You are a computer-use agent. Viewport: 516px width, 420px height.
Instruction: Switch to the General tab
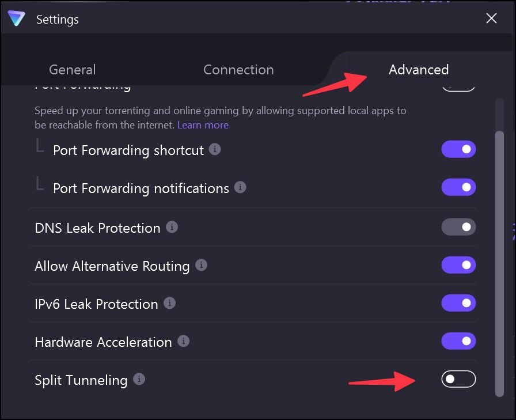click(x=72, y=69)
